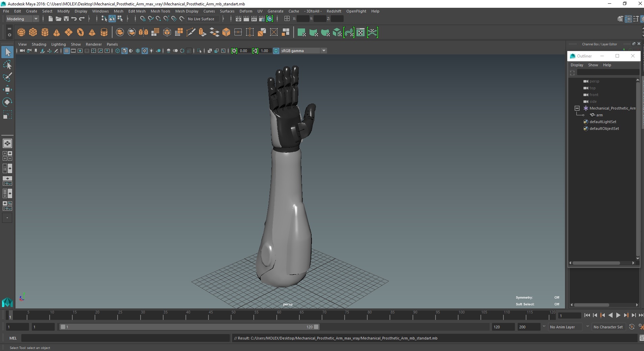
Task: Click the Open Scene folder icon
Action: tap(58, 19)
